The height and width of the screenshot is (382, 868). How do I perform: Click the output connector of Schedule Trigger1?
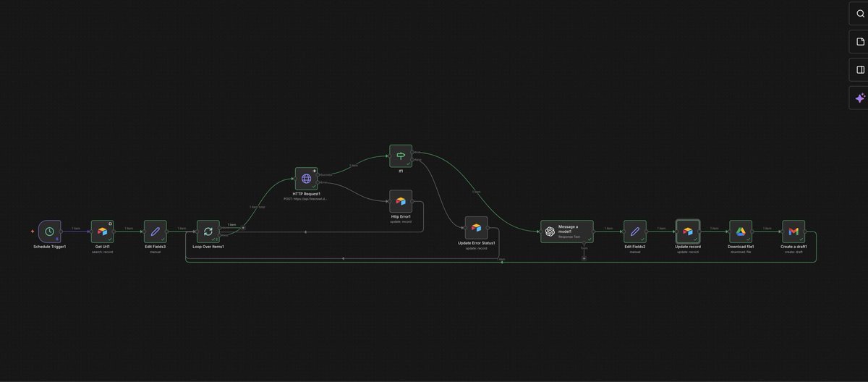(x=62, y=232)
